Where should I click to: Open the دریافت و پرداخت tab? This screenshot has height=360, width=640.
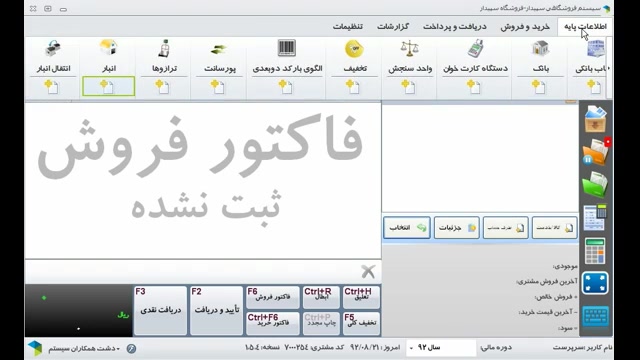click(x=455, y=27)
